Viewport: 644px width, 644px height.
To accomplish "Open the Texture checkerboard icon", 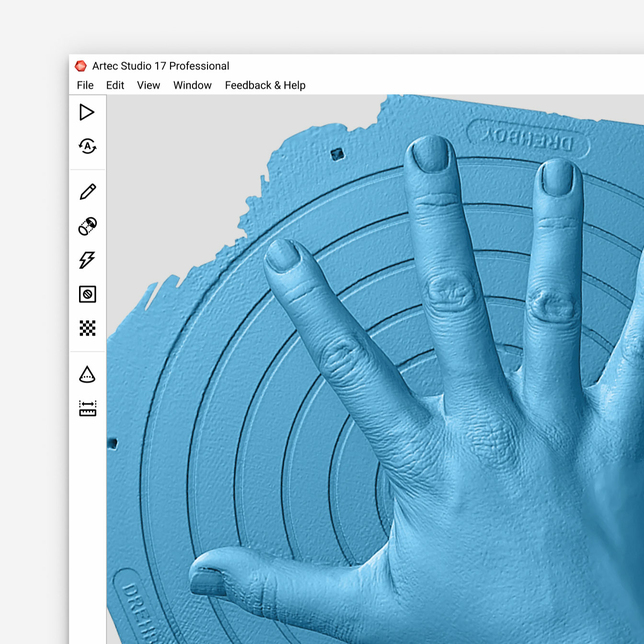I will point(87,328).
